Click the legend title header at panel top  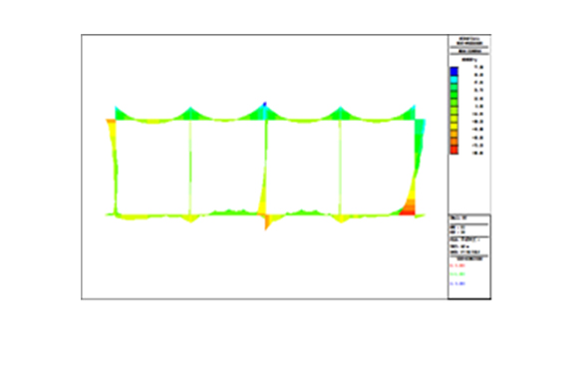[469, 41]
